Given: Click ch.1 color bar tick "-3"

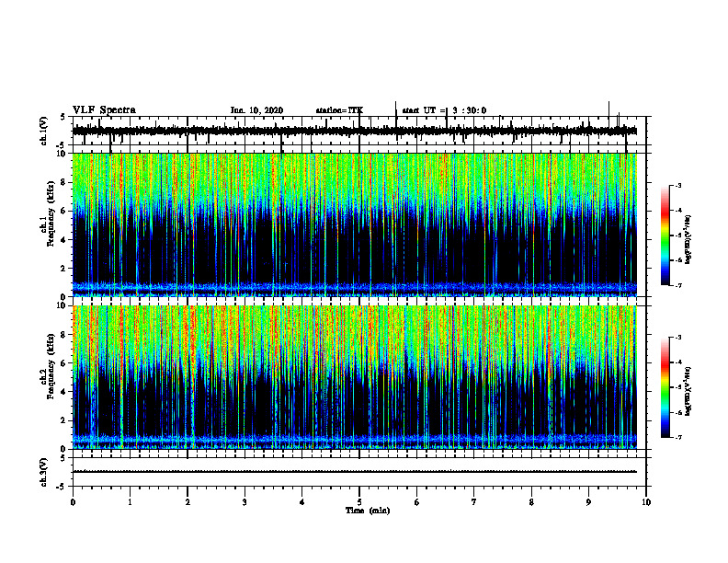Looking at the screenshot, I should point(678,186).
